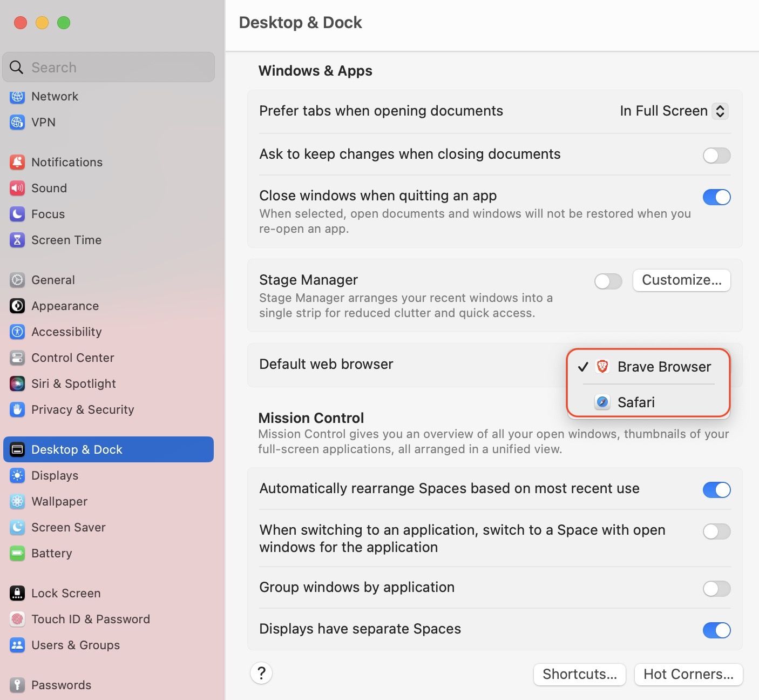Open Hot Corners settings
The image size is (759, 700).
point(688,674)
